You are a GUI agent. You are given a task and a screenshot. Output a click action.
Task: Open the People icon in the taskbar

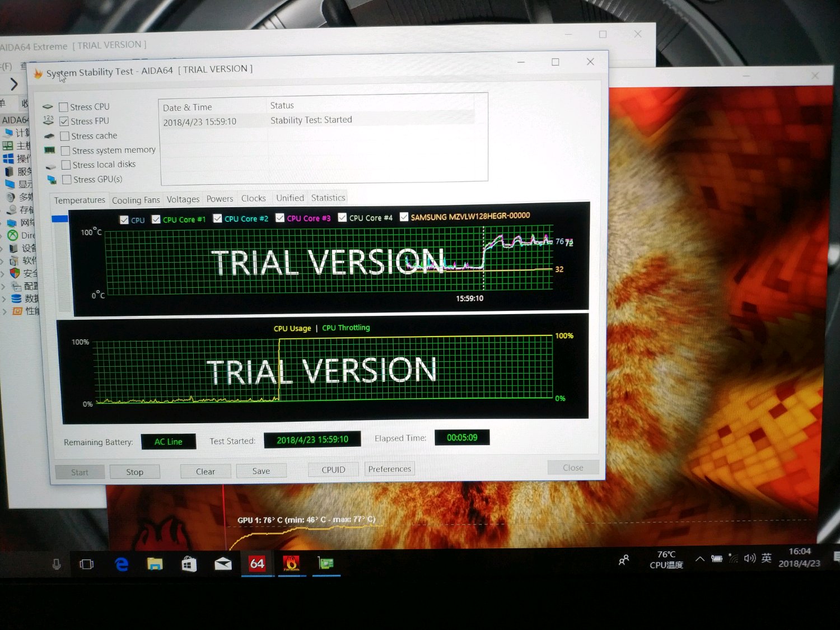pyautogui.click(x=623, y=560)
